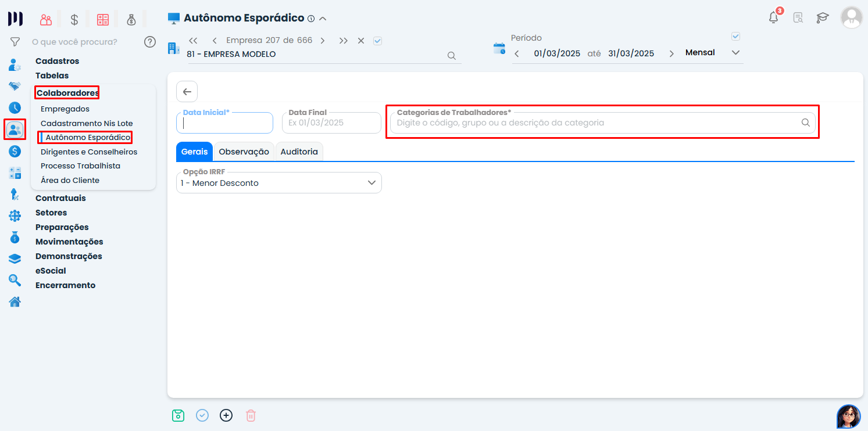Click the home icon in the sidebar
This screenshot has width=868, height=431.
coord(15,301)
